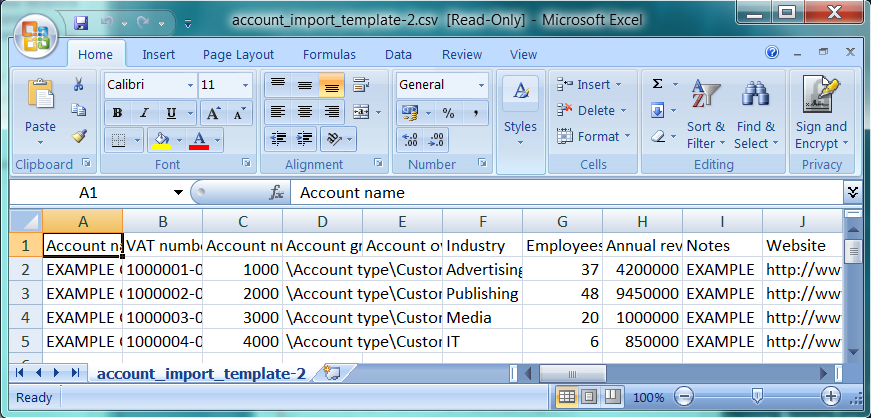Apply cell borders with Borders icon
871x418 pixels.
[118, 140]
